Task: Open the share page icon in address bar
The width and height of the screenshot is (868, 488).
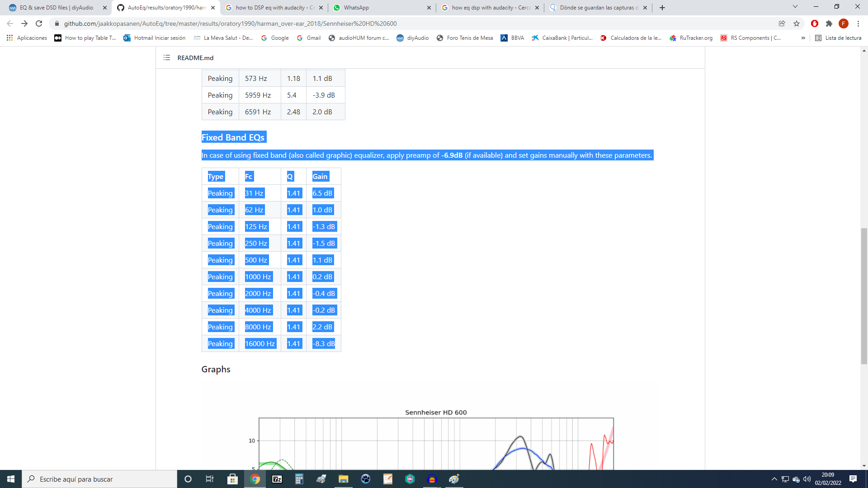Action: click(x=782, y=23)
